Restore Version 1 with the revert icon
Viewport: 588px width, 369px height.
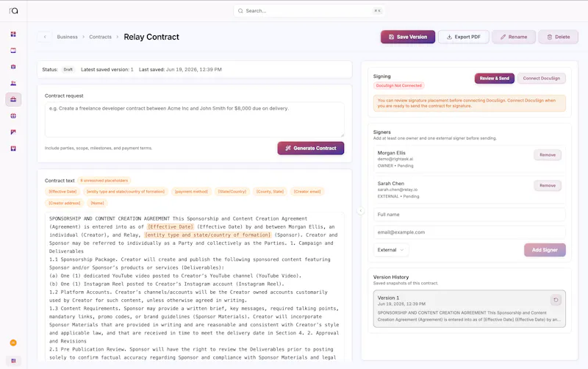tap(556, 300)
